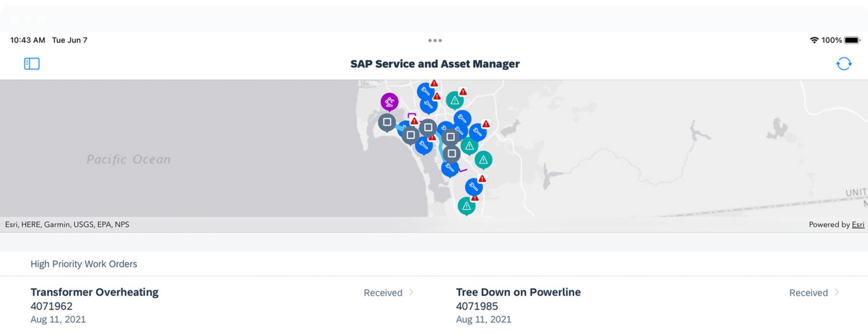Tap the topmost teal warning map pin
The height and width of the screenshot is (334, 868).
455,101
